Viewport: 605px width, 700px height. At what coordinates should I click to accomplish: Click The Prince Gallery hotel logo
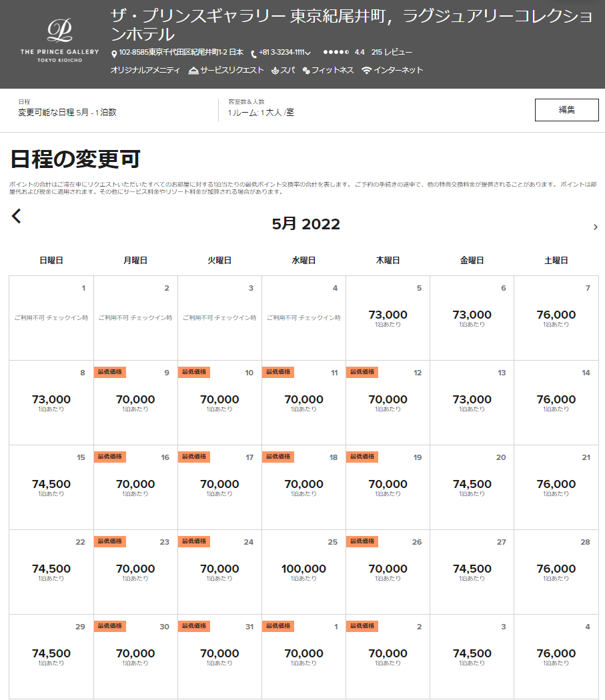pos(59,40)
